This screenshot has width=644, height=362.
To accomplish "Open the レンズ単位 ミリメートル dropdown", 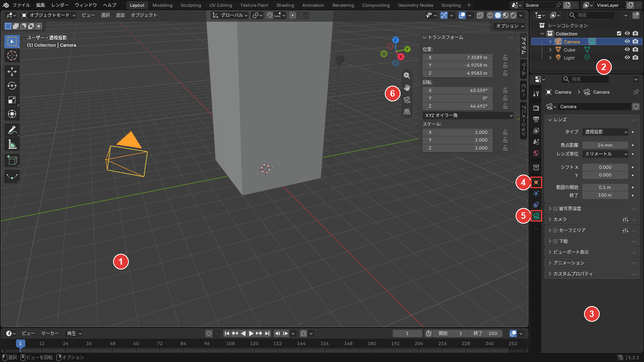I will tap(605, 154).
